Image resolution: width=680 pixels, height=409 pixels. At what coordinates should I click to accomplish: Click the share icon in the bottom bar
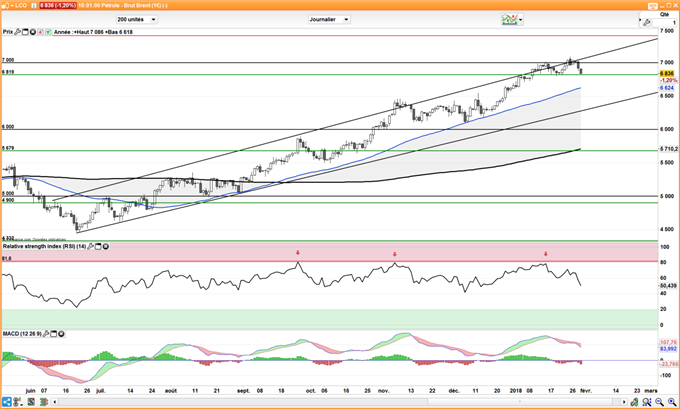[x=7, y=402]
